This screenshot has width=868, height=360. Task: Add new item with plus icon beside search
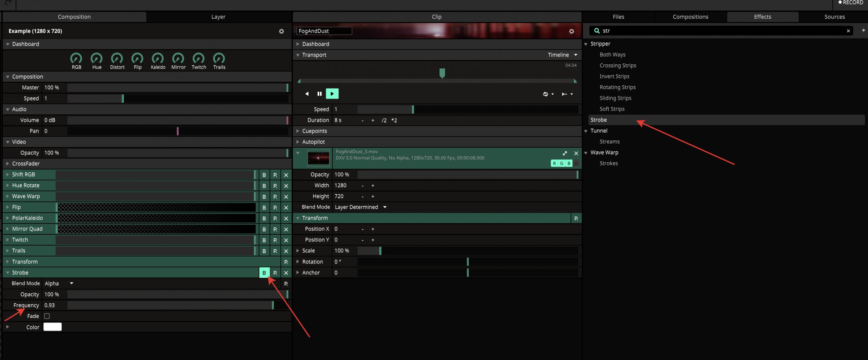863,30
